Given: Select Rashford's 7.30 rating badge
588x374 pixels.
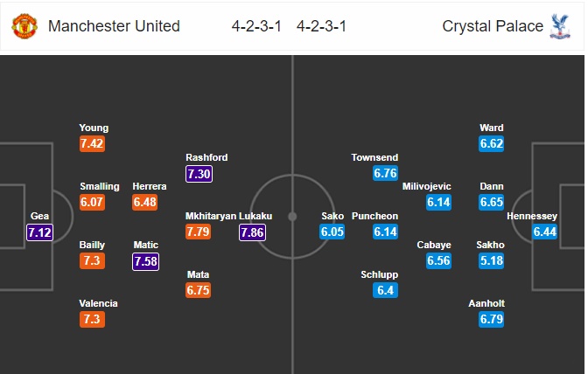Looking at the screenshot, I should pos(199,174).
